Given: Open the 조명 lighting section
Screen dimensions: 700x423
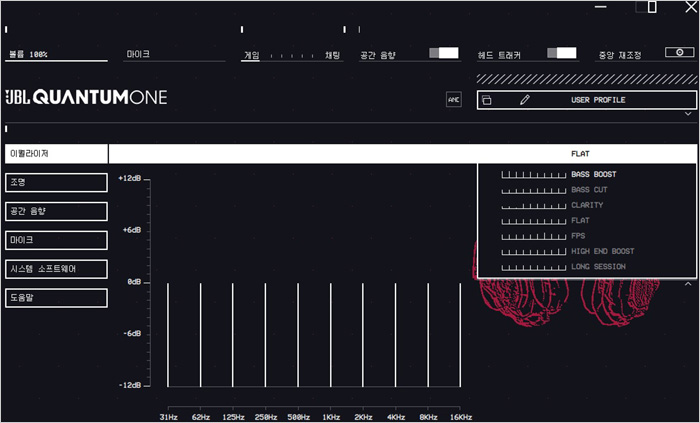Looking at the screenshot, I should tap(56, 182).
